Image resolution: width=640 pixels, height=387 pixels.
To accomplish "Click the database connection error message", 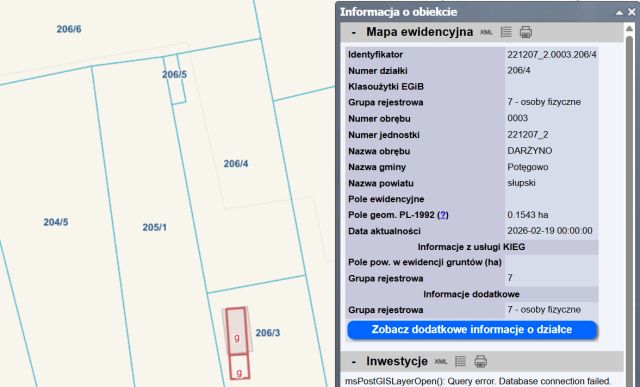I will point(478,381).
